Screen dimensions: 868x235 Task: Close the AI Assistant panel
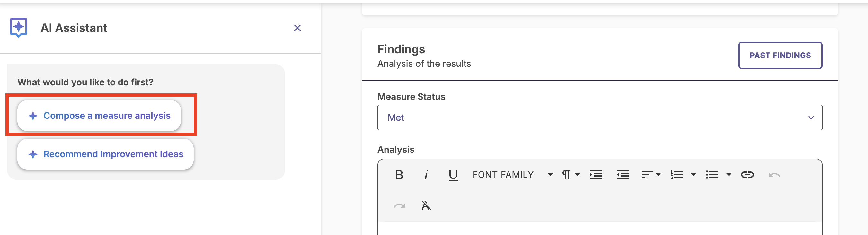[x=297, y=28]
